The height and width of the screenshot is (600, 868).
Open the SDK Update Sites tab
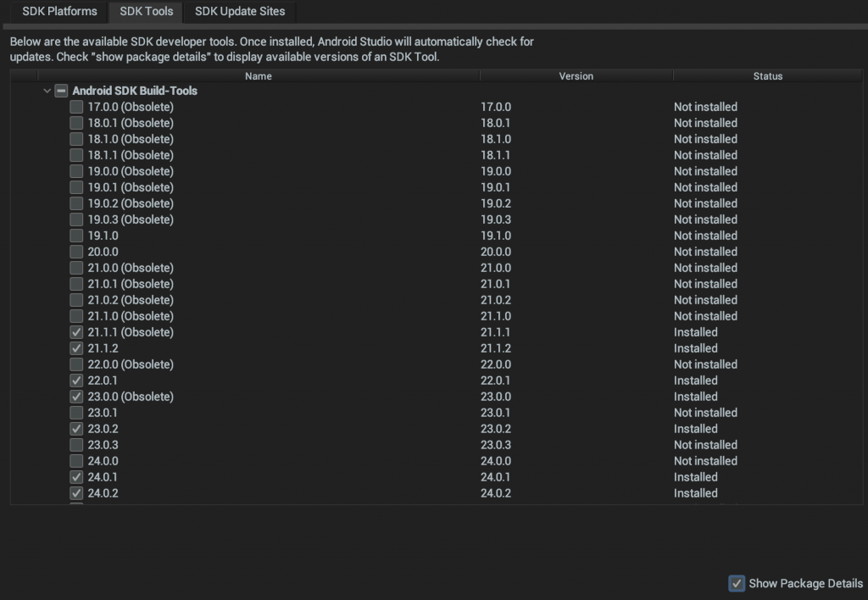coord(240,11)
